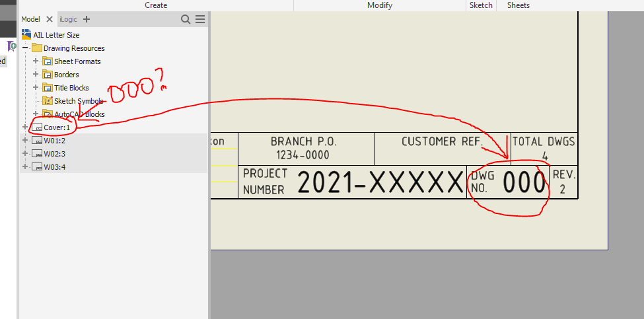Add a new browser tab with the plus

[x=87, y=19]
